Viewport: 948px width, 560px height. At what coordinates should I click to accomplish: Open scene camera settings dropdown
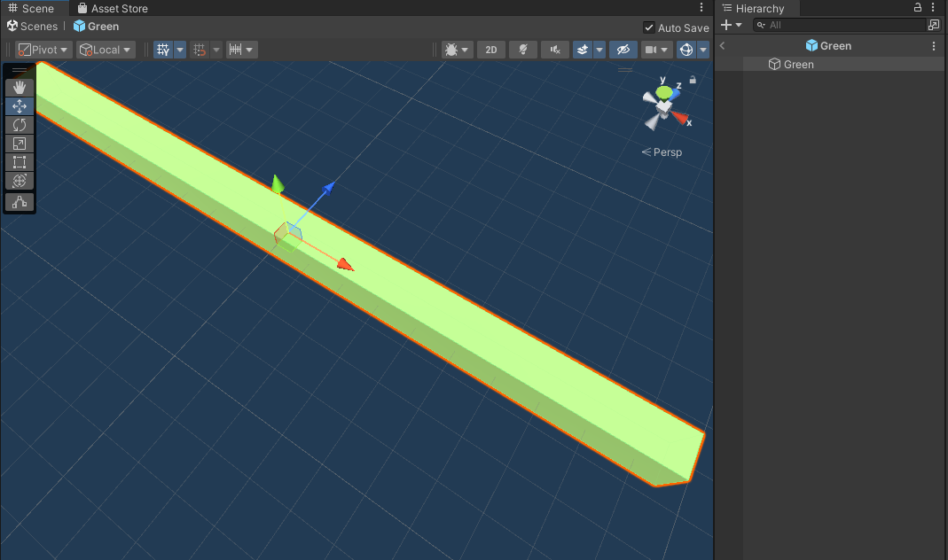[x=656, y=50]
